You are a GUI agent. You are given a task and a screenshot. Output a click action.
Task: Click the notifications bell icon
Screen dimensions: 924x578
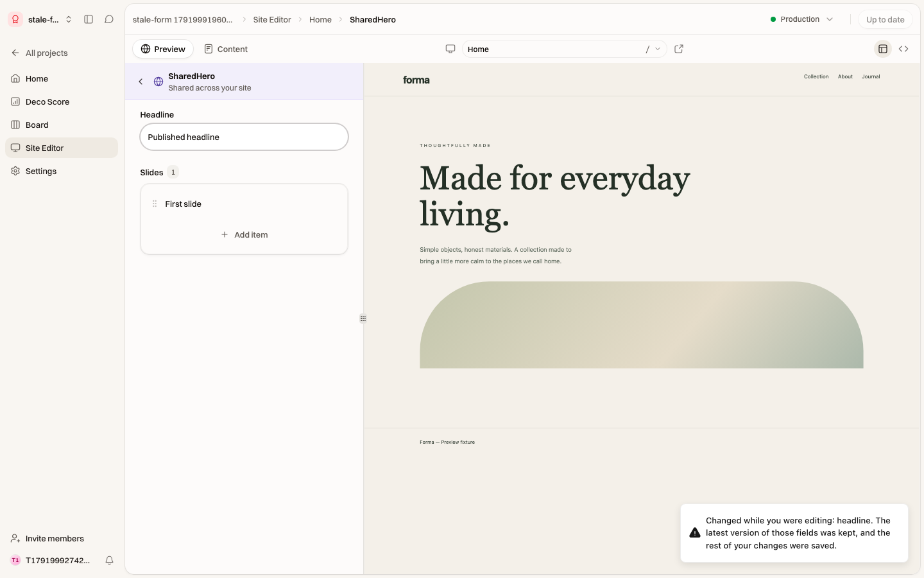[x=109, y=560]
